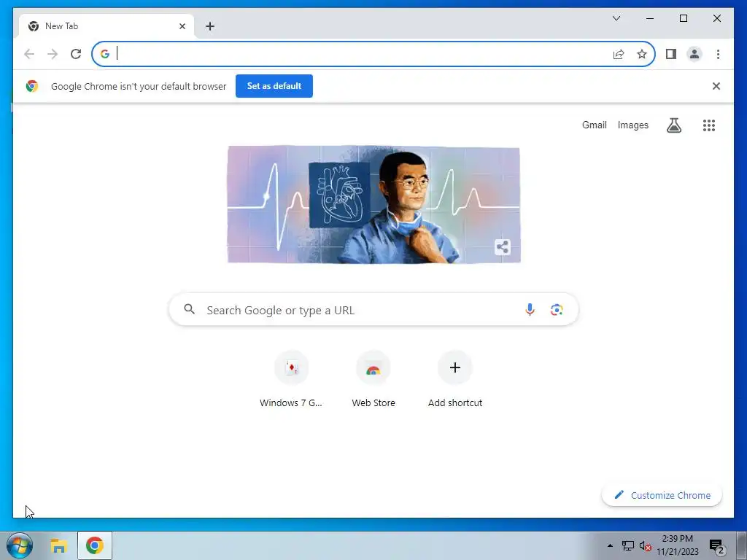Open the Windows 7 G... shortcut
The height and width of the screenshot is (560, 747).
pyautogui.click(x=292, y=379)
